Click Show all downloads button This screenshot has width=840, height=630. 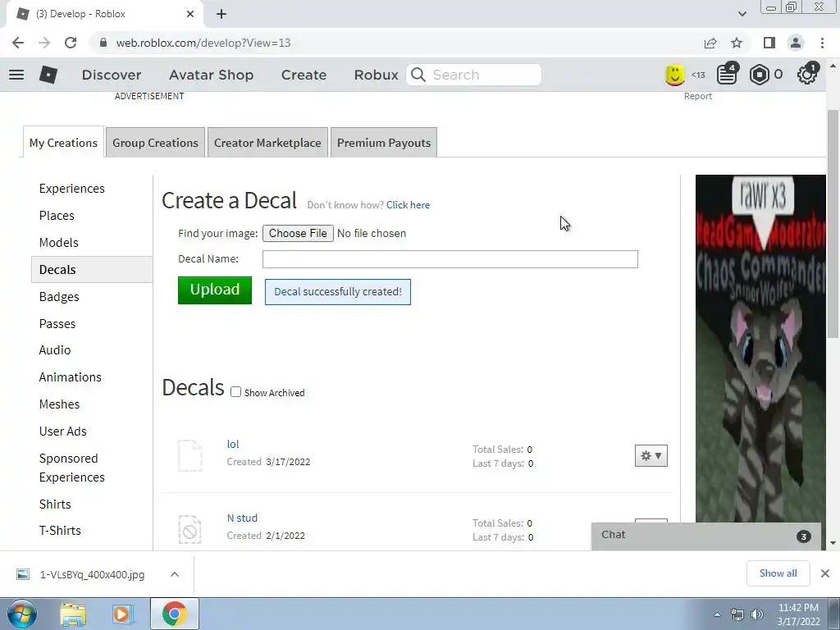(778, 573)
